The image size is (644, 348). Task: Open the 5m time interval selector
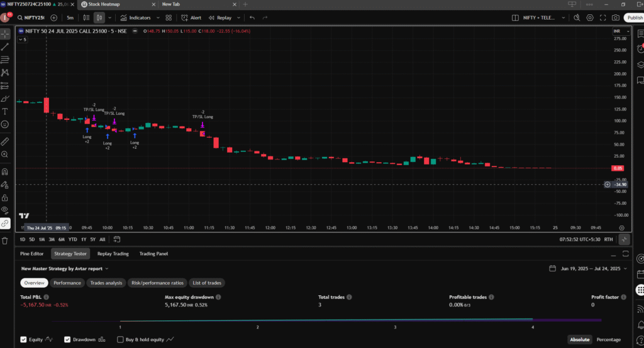70,18
